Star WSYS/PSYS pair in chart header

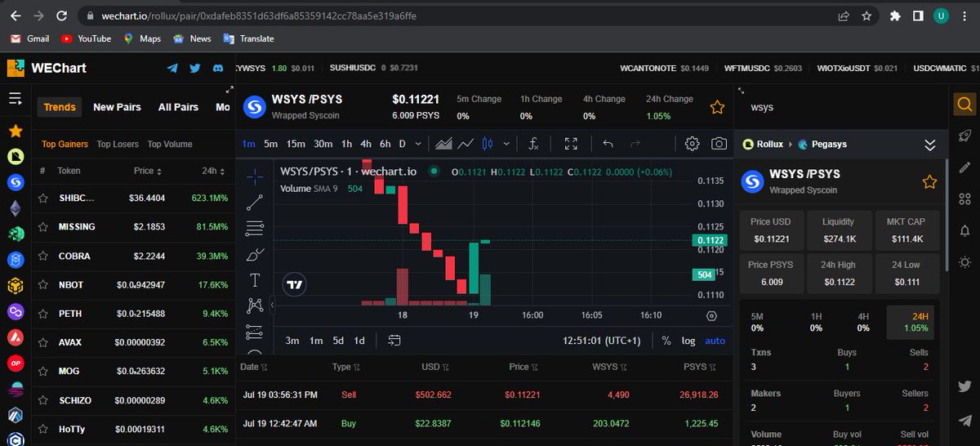[x=717, y=107]
